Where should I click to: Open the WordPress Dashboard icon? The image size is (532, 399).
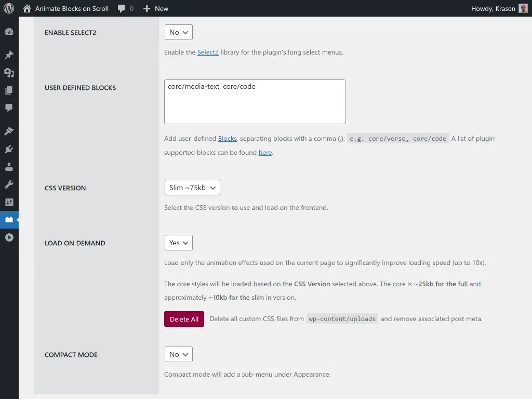[9, 32]
